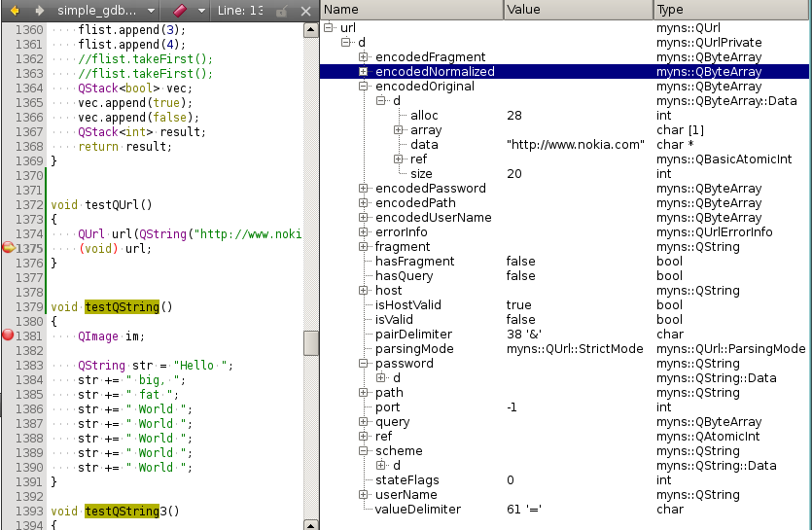Viewport: 812px width, 530px height.
Task: Click the pink eraser-shaped toolbar icon
Action: click(x=180, y=10)
